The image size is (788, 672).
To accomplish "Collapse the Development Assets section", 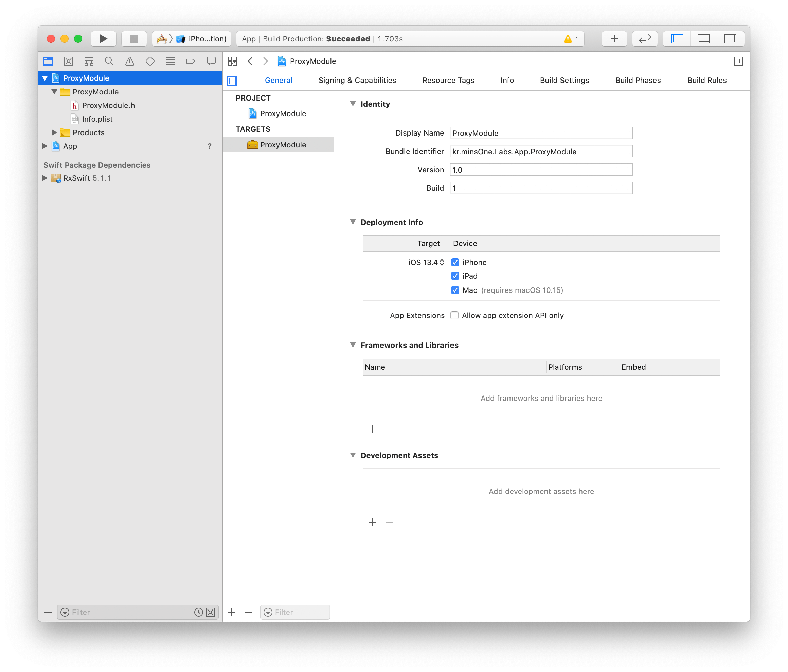I will 353,455.
